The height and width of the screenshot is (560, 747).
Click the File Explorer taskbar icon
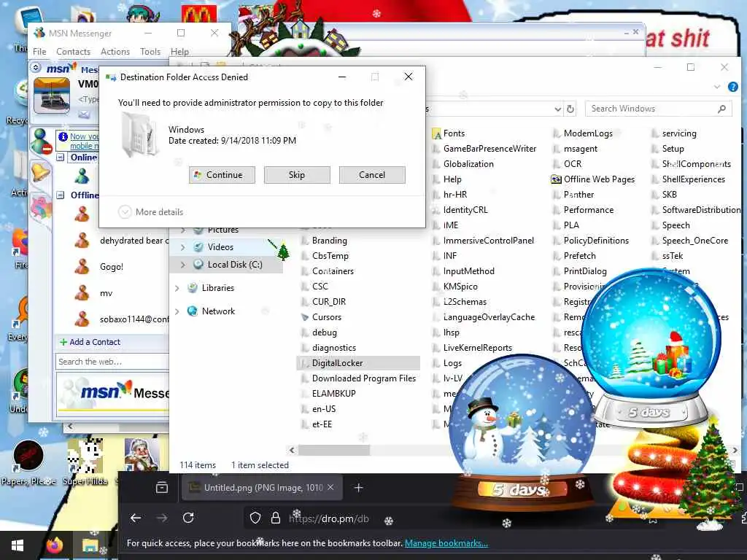pos(89,545)
